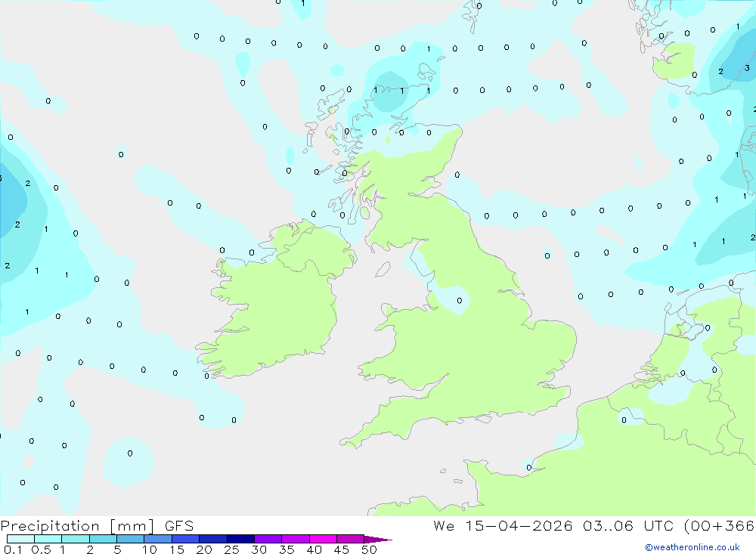Click the 1 to 2 mm legend swatch
756x554 pixels.
pos(76,539)
